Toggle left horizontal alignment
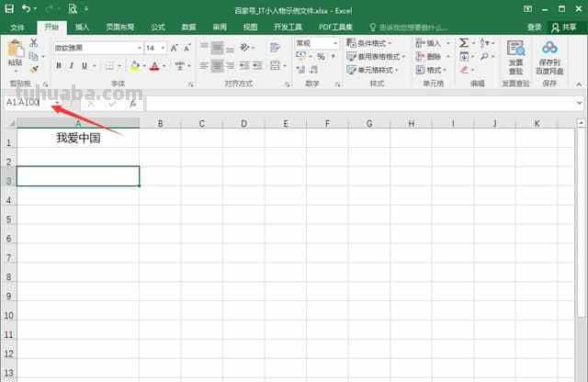This screenshot has height=382, width=588. (204, 65)
